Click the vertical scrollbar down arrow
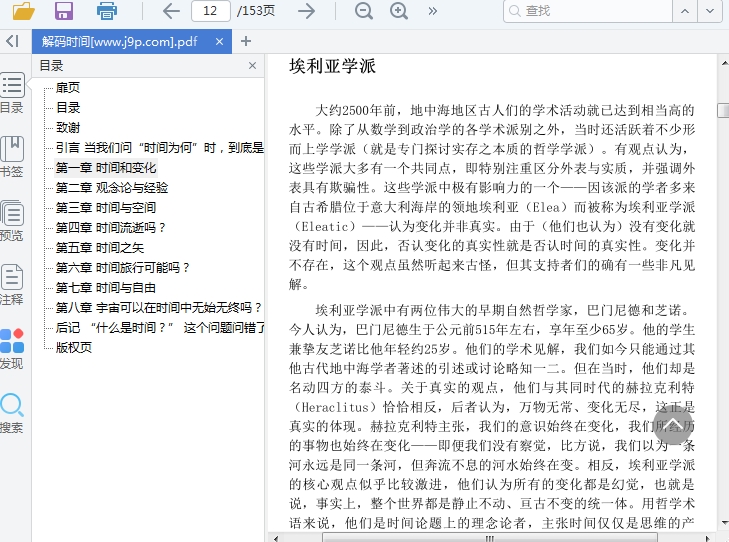Image resolution: width=729 pixels, height=542 pixels. coord(724,523)
